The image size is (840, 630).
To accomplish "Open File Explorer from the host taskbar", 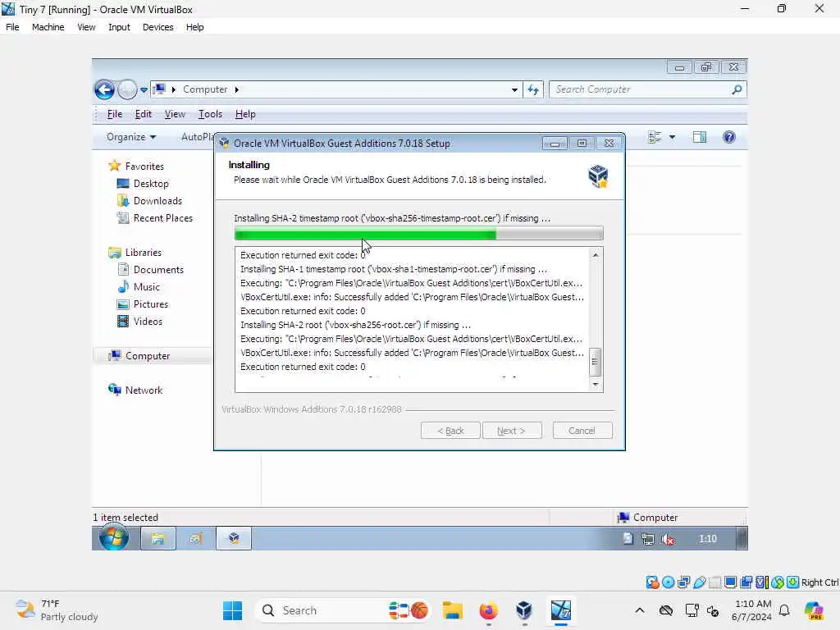I will pyautogui.click(x=452, y=610).
